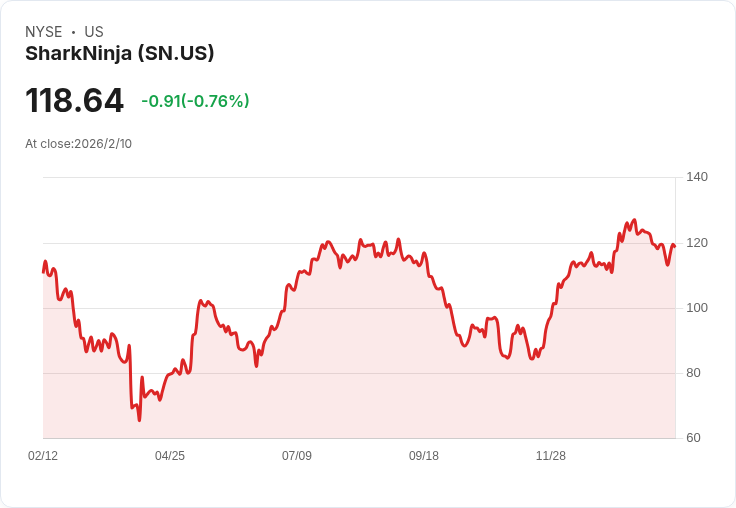Click the US market label
736x508 pixels.
(x=94, y=32)
